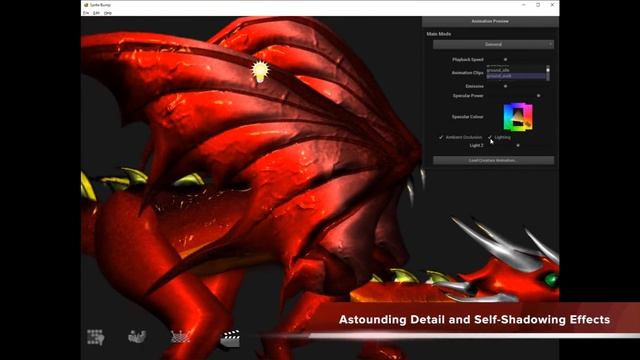This screenshot has width=640, height=360.
Task: Maximize the Sprite Bump window
Action: point(538,5)
